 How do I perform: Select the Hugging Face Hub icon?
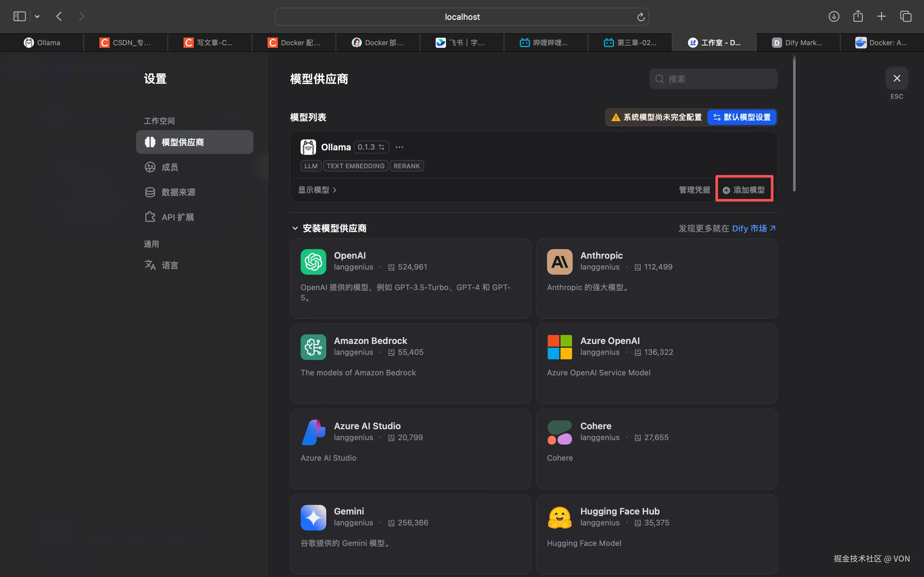tap(559, 517)
